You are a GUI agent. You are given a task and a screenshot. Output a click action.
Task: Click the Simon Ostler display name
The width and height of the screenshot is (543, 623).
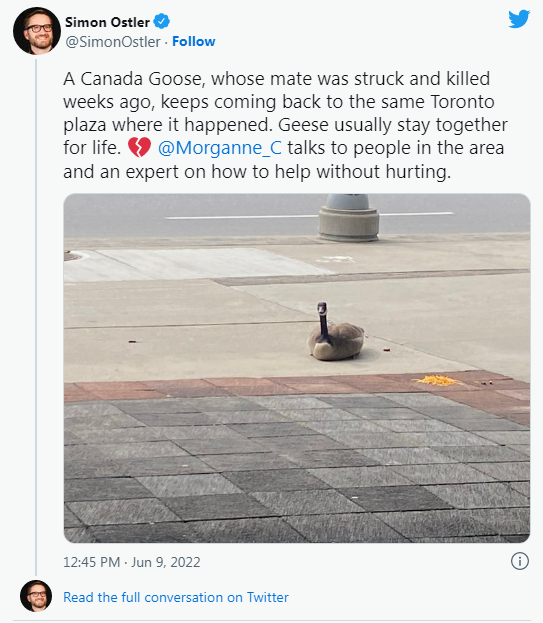coord(107,22)
